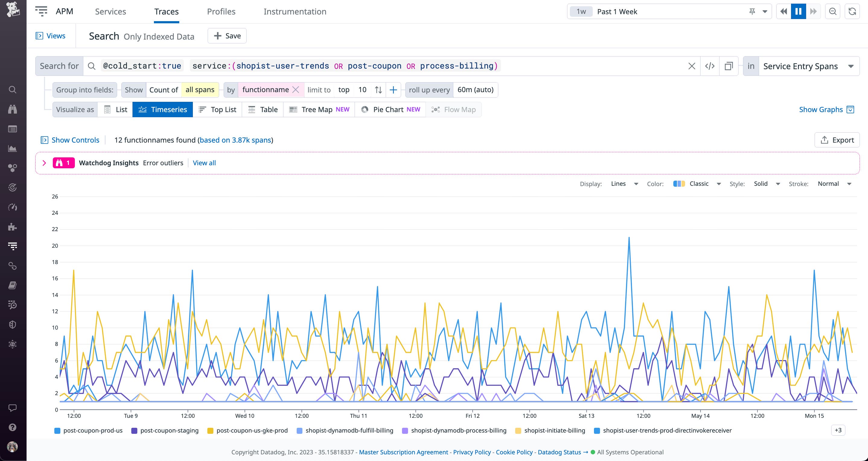Open the security shield section in the sidebar

click(12, 325)
